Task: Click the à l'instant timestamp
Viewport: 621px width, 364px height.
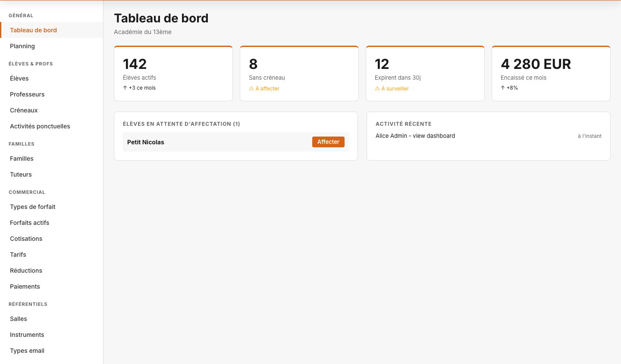Action: pyautogui.click(x=590, y=136)
